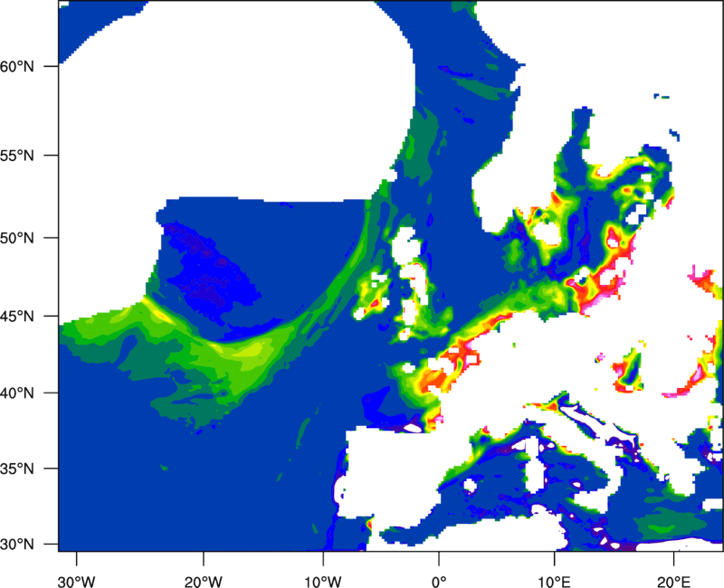The height and width of the screenshot is (588, 724).
Task: Click the 20°E longitude label
Action: (673, 582)
